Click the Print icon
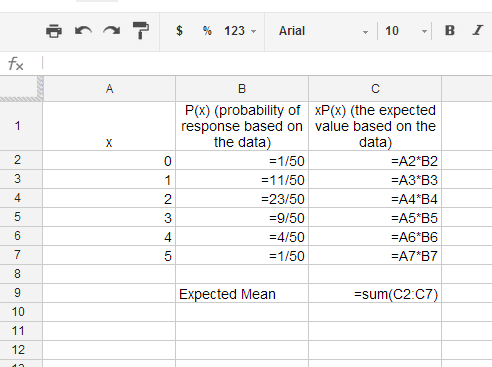492x367 pixels. coord(54,31)
